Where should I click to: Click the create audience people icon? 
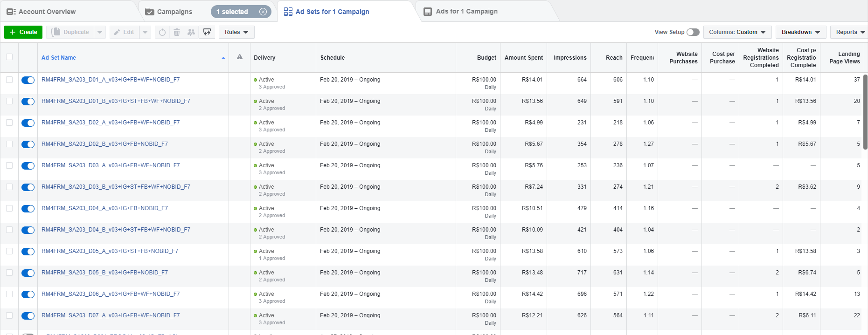coord(191,32)
